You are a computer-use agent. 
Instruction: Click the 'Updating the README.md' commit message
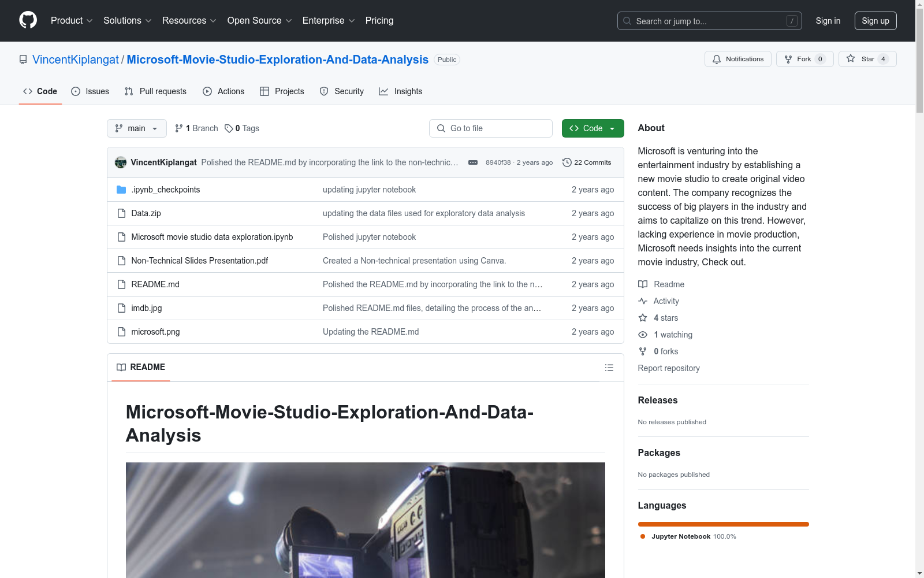[371, 332]
